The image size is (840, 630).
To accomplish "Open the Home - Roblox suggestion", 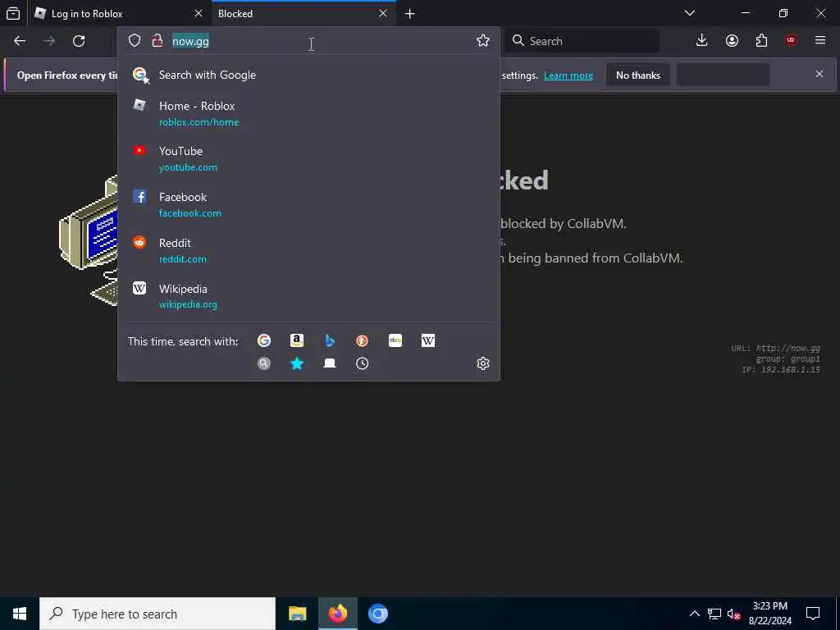I will tap(308, 113).
